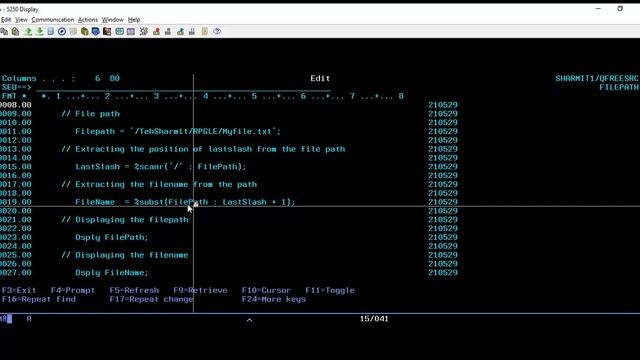
Task: Click the '// Displaying the filepath' comment
Action: (125, 220)
